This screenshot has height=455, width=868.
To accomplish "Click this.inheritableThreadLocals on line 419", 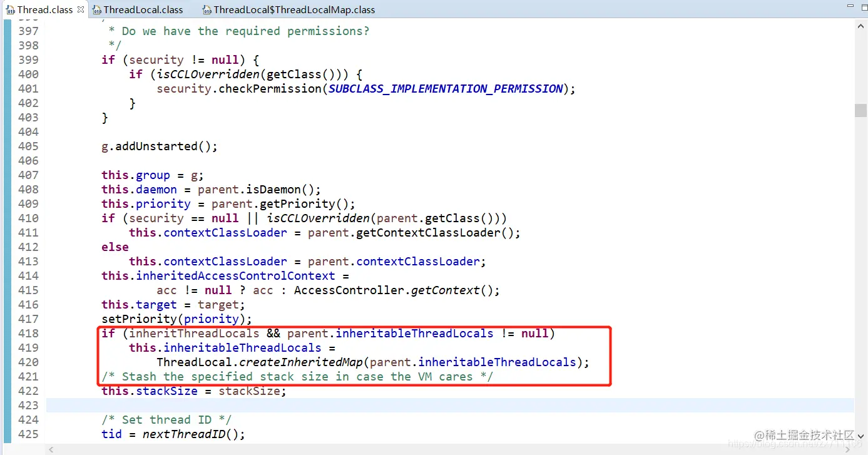I will pyautogui.click(x=225, y=348).
